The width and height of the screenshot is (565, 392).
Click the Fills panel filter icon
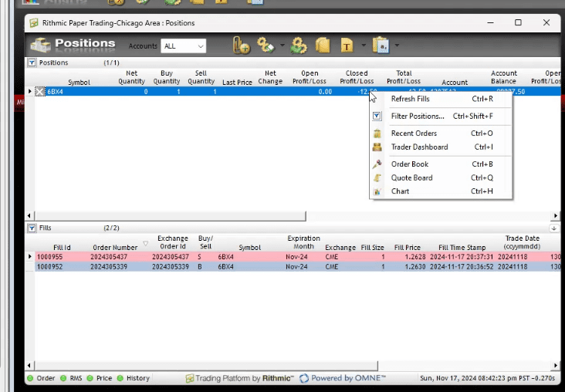32,228
